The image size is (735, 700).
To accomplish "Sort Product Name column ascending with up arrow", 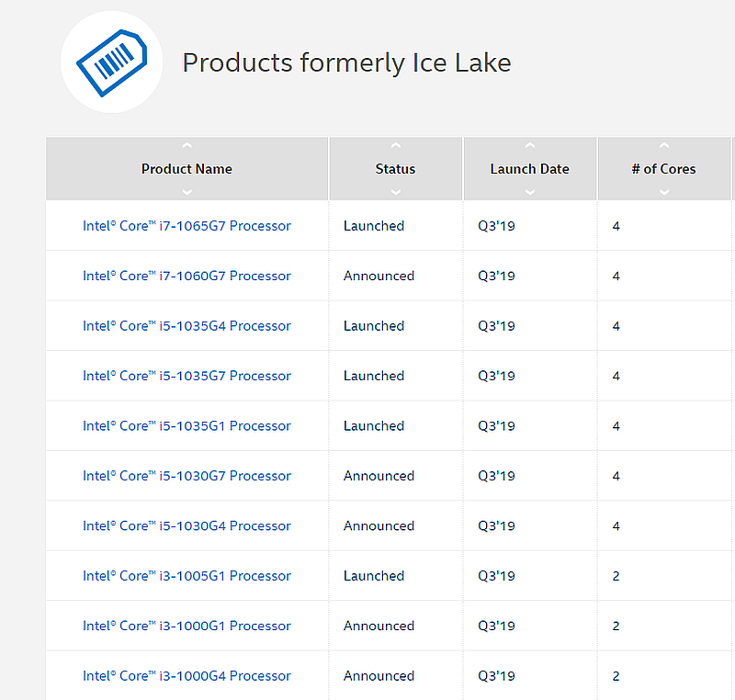I will pyautogui.click(x=187, y=145).
